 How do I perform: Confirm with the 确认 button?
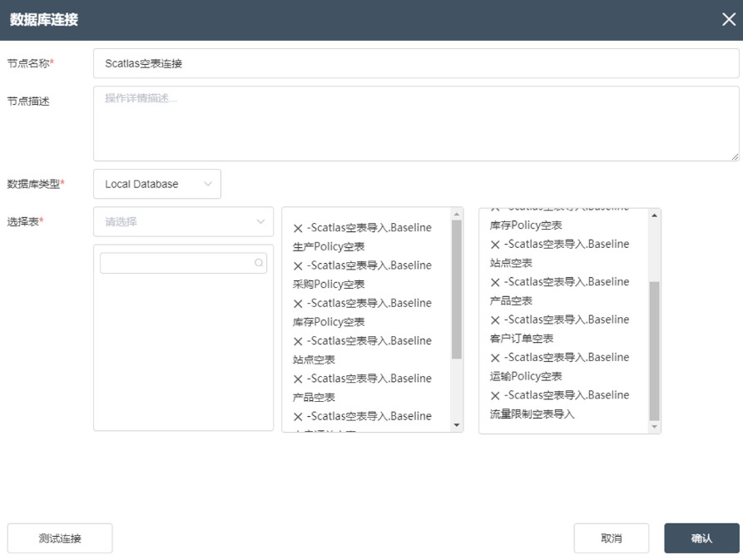point(701,538)
